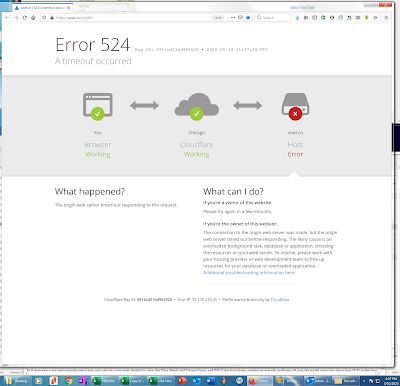Click the shield tracking protection icon

pos(44,18)
